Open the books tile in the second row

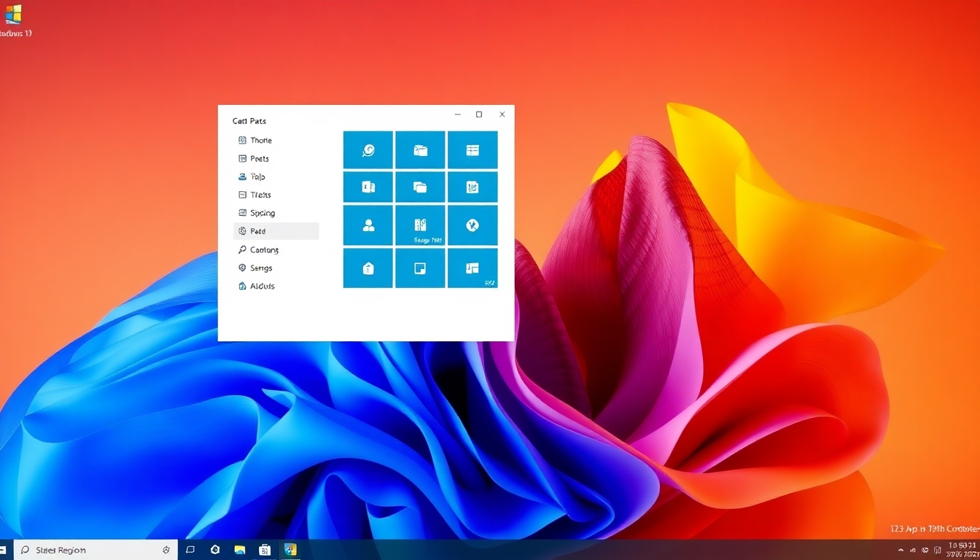tap(368, 187)
